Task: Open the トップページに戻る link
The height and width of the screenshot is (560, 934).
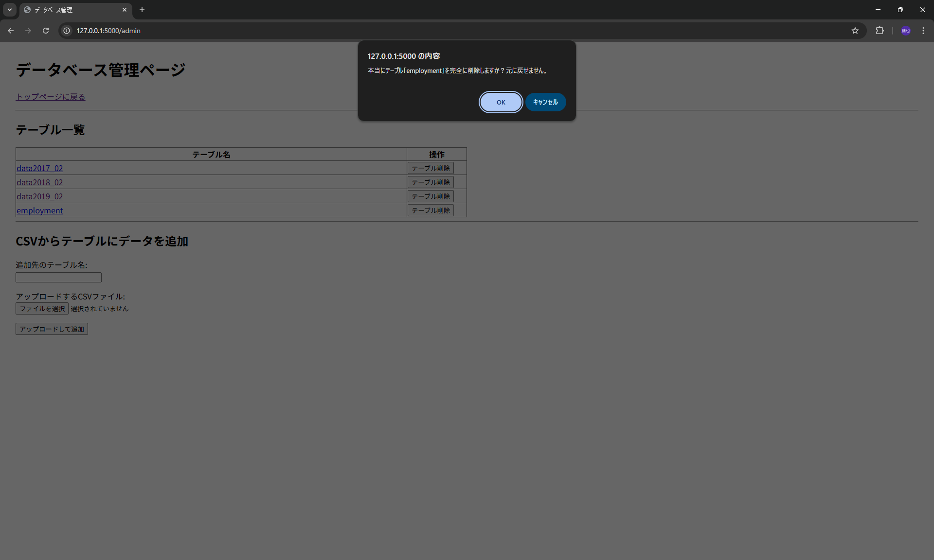Action: click(51, 97)
